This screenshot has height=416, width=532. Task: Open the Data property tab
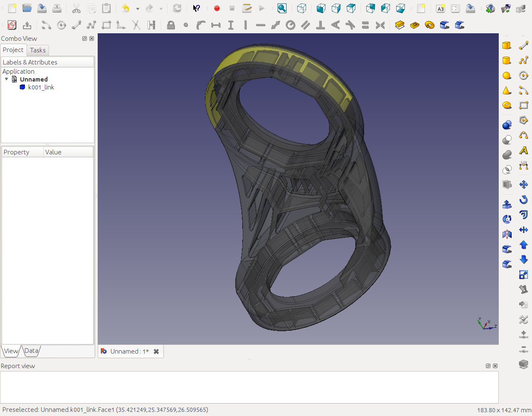pos(31,351)
